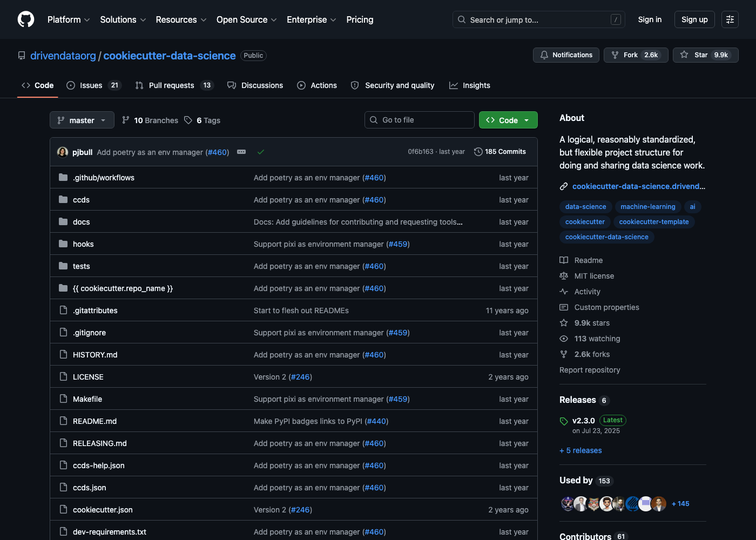
Task: Expand the Platform menu in header
Action: [69, 19]
